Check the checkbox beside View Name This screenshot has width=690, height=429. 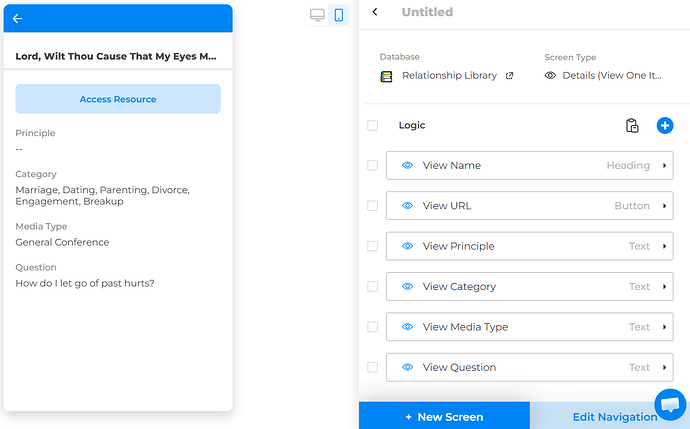pos(373,165)
